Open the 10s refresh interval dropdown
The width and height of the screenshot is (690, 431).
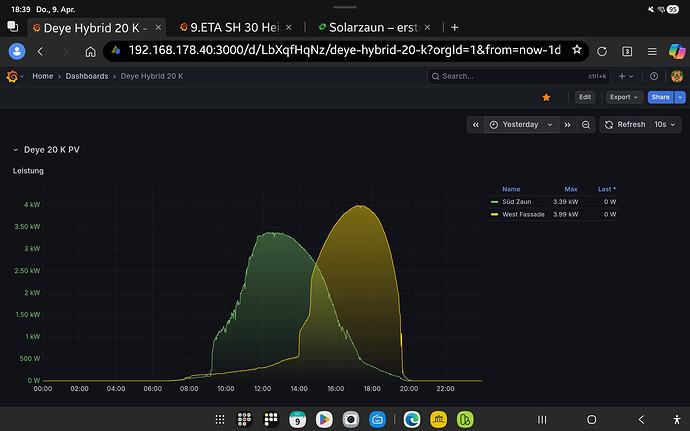pyautogui.click(x=662, y=124)
